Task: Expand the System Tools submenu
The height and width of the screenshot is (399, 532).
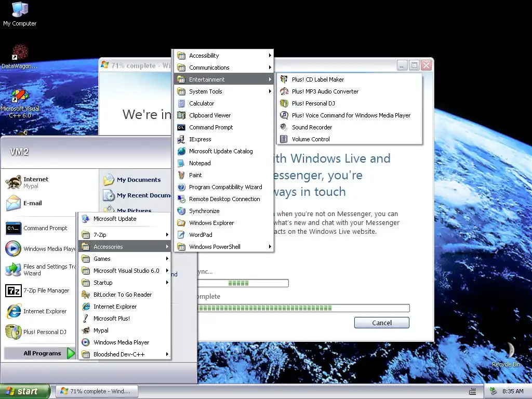Action: [x=224, y=91]
